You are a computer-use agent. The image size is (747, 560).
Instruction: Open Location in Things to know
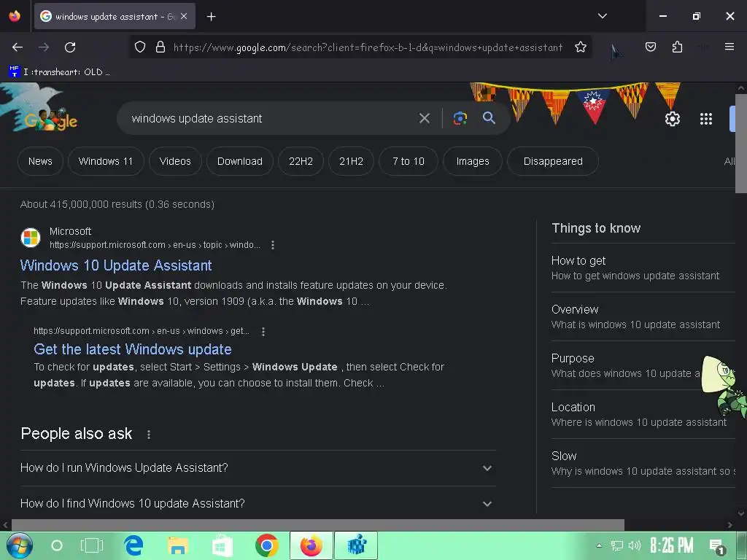coord(643,414)
